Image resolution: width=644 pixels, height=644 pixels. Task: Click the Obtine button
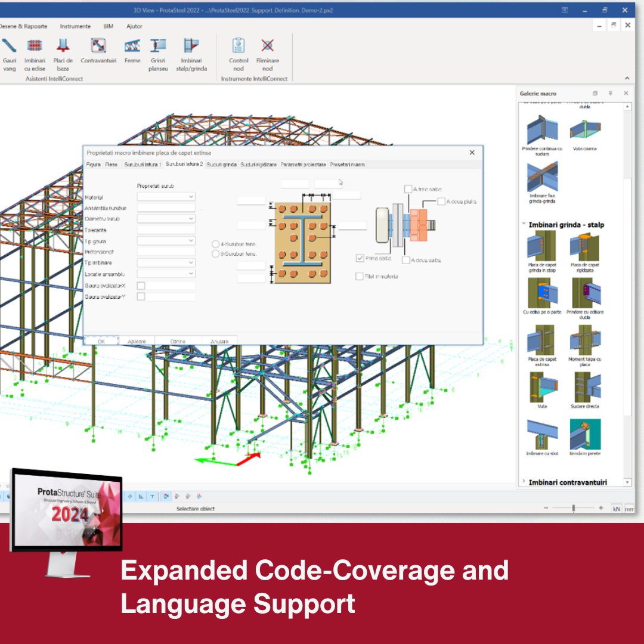point(178,341)
